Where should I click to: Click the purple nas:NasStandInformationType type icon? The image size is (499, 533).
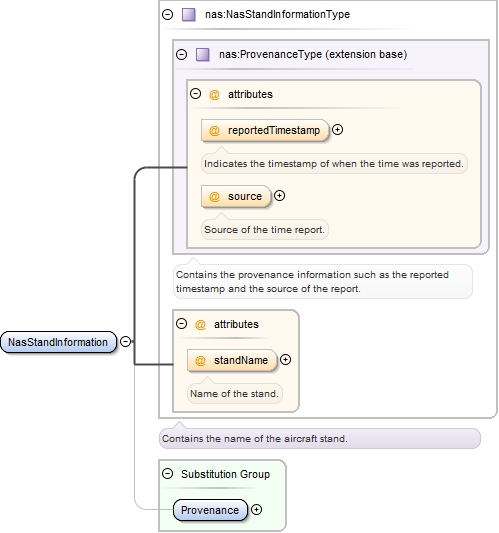tap(189, 15)
